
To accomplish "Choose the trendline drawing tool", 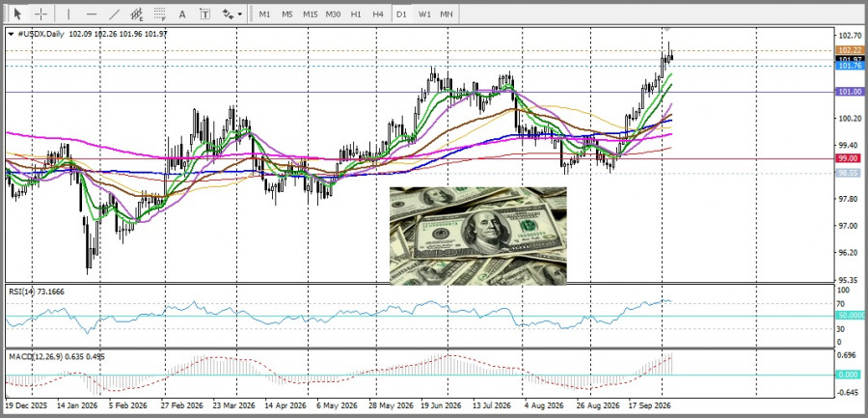I will click(115, 14).
